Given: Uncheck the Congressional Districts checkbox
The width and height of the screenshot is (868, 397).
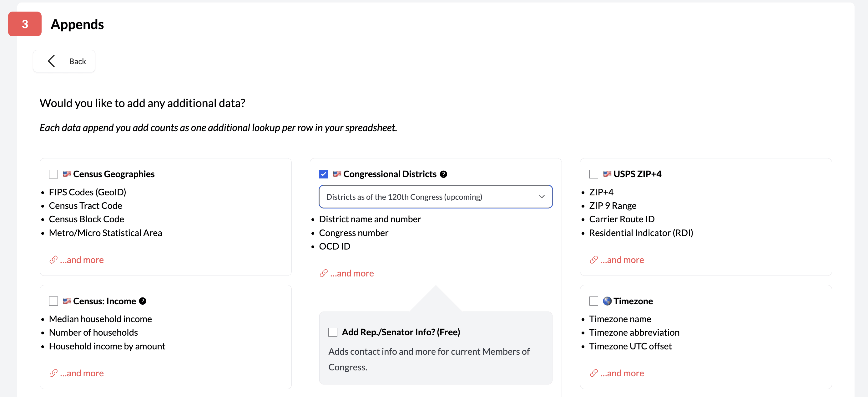Looking at the screenshot, I should point(324,174).
